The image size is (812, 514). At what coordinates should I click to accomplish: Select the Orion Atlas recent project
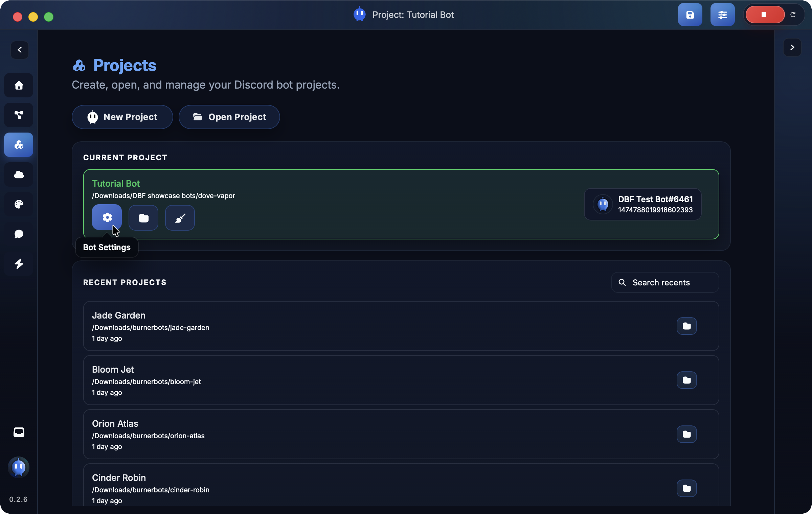pos(401,434)
